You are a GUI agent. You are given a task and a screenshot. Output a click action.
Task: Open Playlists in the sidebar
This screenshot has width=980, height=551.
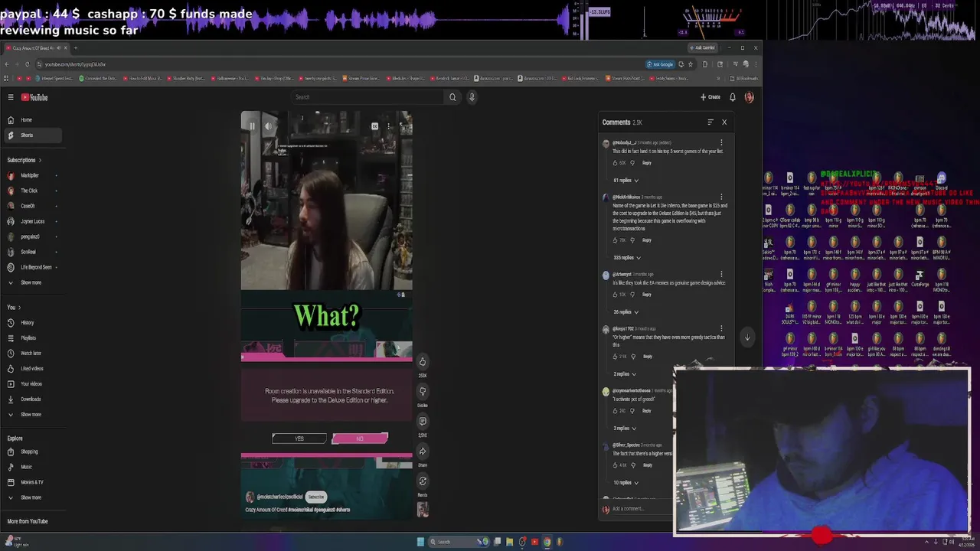pyautogui.click(x=31, y=338)
